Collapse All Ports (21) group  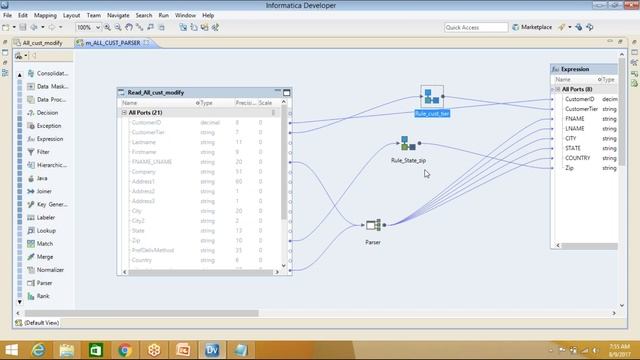(x=124, y=112)
